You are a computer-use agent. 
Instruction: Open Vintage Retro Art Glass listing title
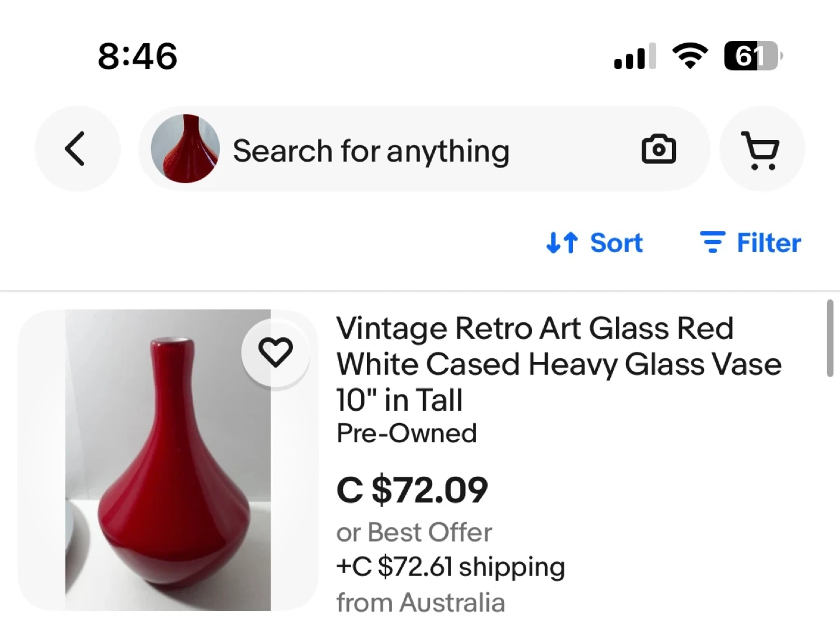pos(558,364)
